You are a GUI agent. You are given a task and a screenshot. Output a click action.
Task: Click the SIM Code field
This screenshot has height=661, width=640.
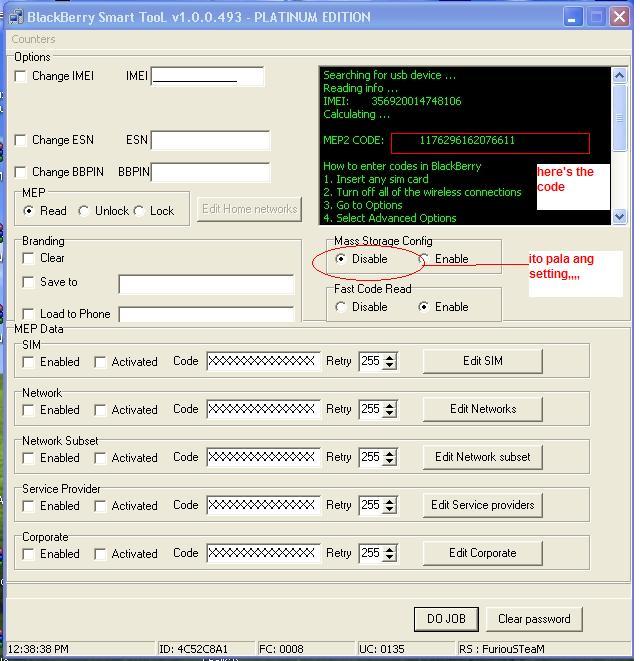click(x=263, y=361)
